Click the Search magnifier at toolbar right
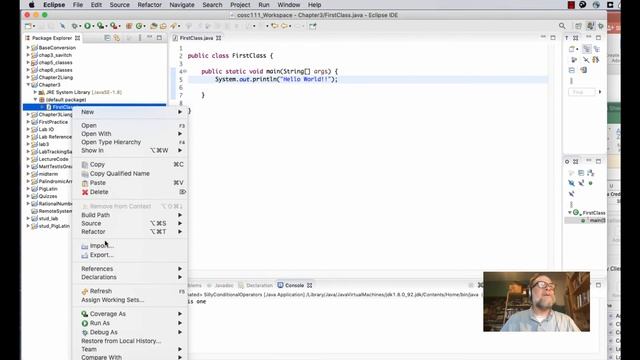Viewport: 640px width, 360px height. coord(562,26)
